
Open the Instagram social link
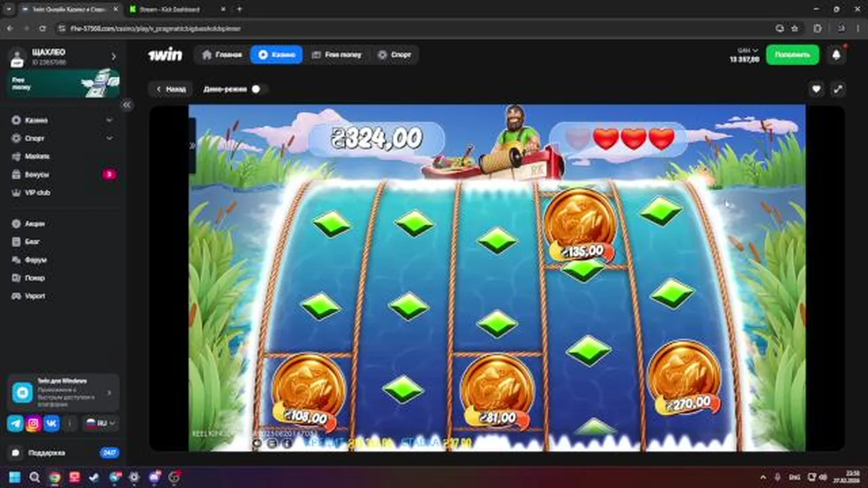coord(33,424)
